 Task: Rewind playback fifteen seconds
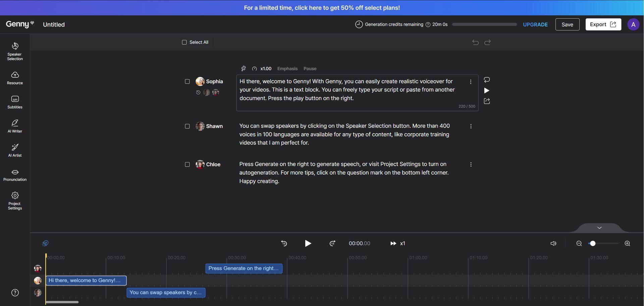tap(284, 243)
